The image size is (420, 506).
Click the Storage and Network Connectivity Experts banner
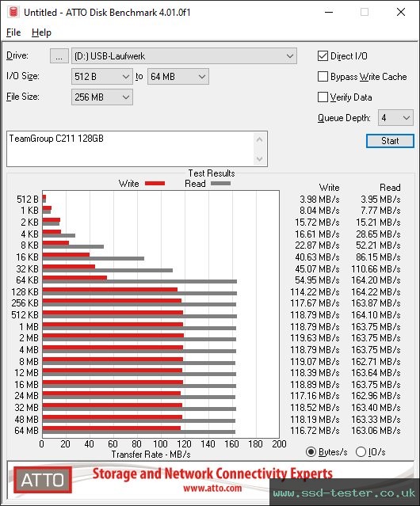(212, 474)
